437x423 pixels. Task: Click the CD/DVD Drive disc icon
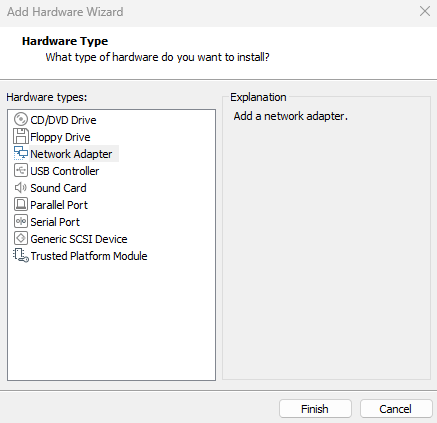tap(21, 119)
